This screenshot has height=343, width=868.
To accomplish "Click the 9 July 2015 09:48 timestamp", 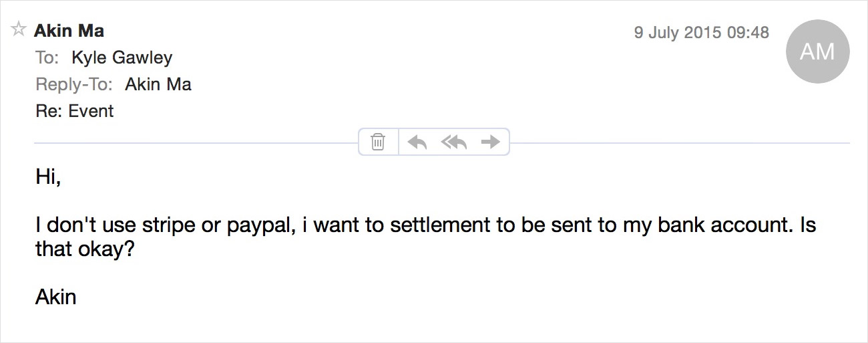I will click(x=702, y=32).
